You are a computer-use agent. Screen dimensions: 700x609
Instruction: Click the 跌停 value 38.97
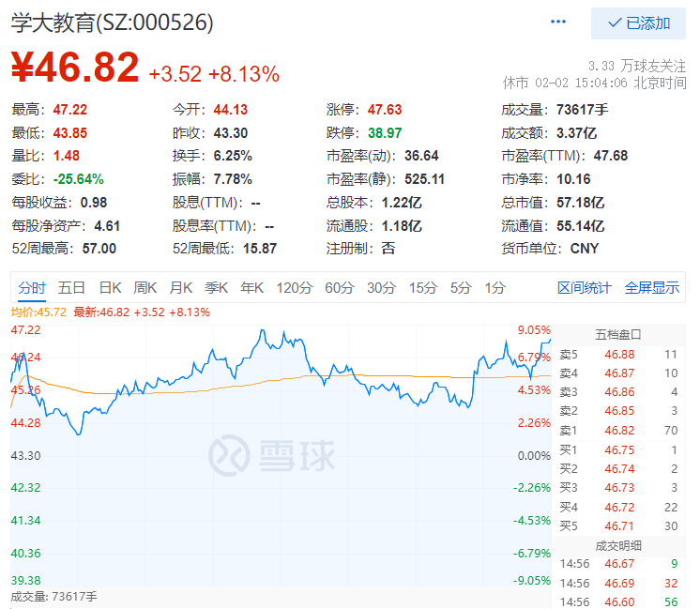(x=385, y=133)
